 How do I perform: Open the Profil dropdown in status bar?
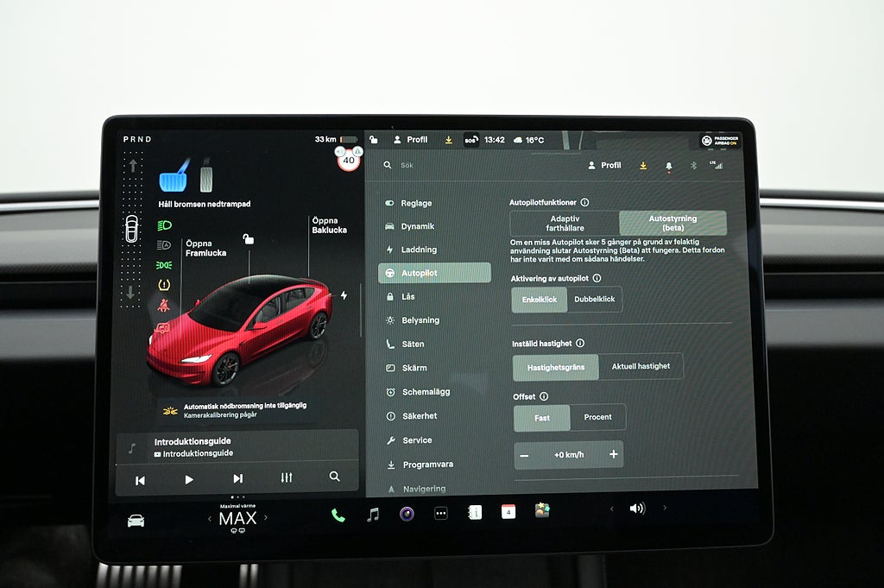(x=411, y=140)
